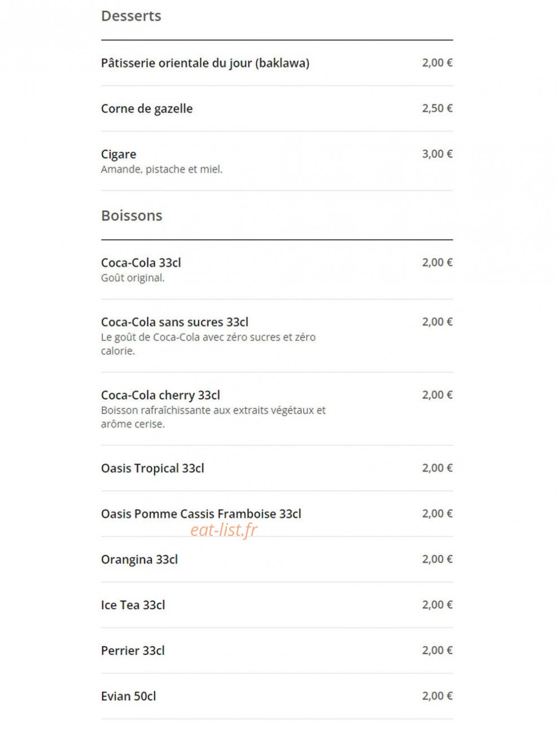Select Pâtisserie orientale du jour (baklawa)
The height and width of the screenshot is (756, 558).
point(276,63)
